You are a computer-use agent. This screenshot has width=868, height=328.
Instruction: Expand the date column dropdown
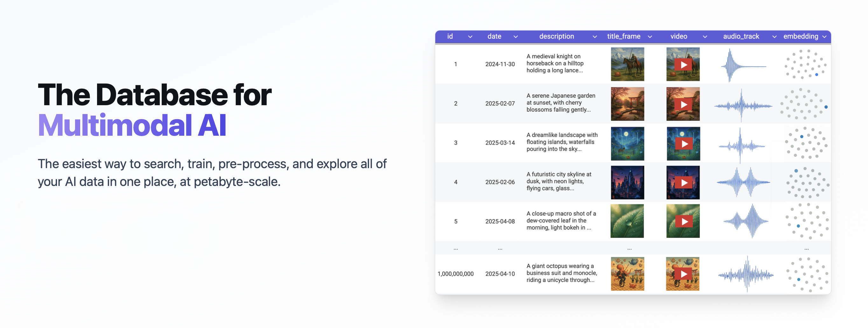(x=515, y=37)
